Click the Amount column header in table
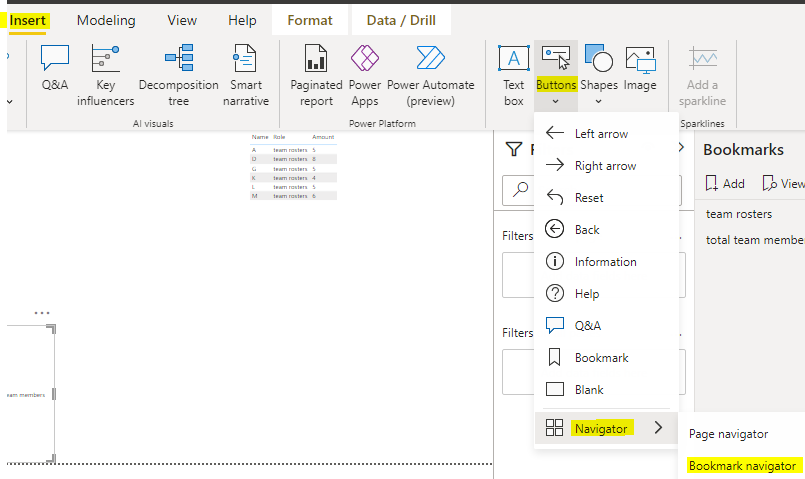Image resolution: width=805 pixels, height=479 pixels. click(323, 137)
